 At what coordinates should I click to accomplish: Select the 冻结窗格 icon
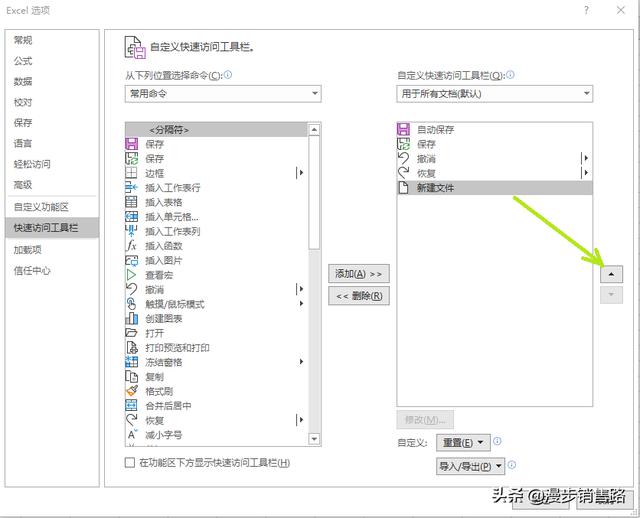coord(131,362)
